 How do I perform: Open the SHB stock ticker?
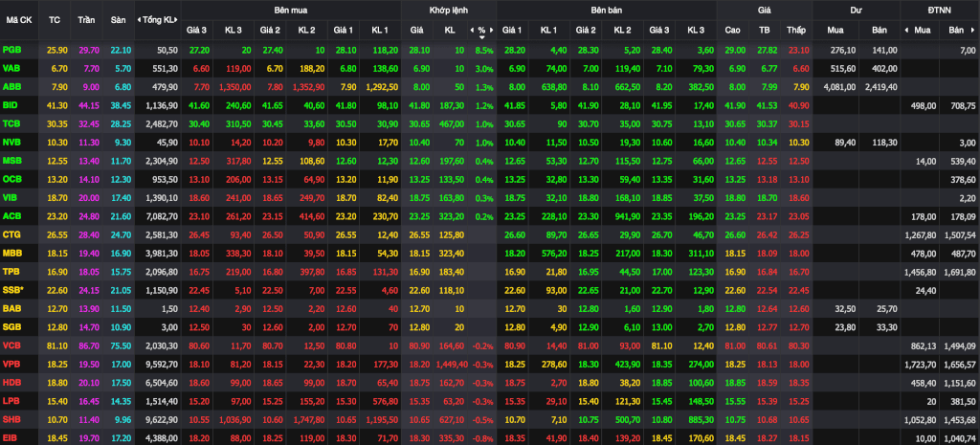pyautogui.click(x=11, y=420)
